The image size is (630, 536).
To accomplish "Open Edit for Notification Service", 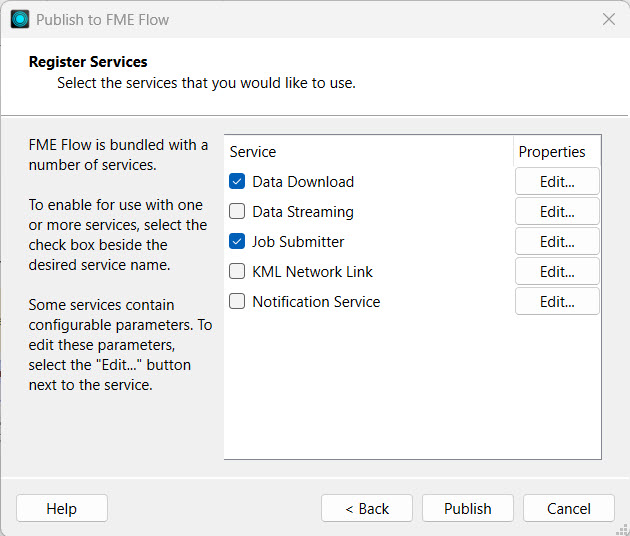I will coord(557,302).
